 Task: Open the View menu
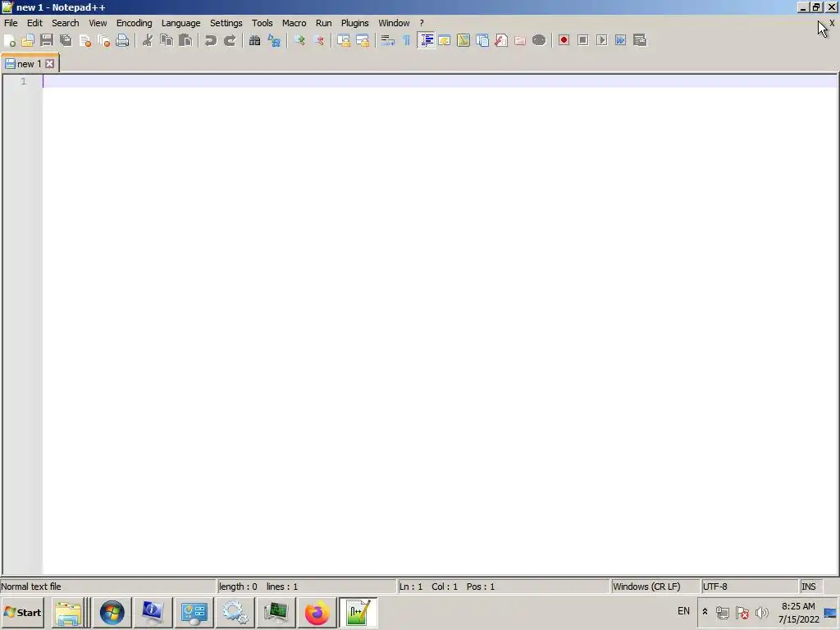coord(98,23)
